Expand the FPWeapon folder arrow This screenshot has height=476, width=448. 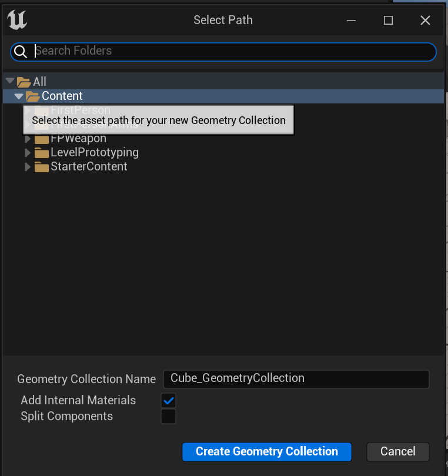click(28, 139)
